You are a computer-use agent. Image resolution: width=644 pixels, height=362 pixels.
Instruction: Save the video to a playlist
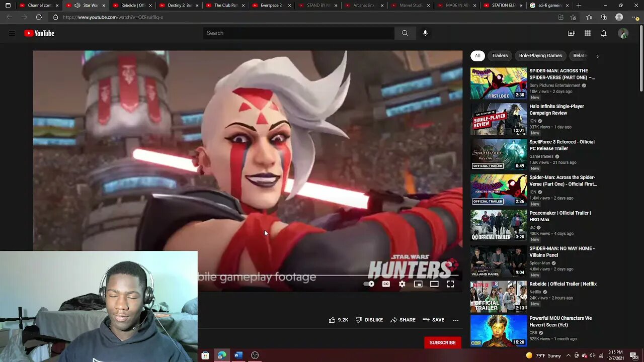[x=434, y=320]
